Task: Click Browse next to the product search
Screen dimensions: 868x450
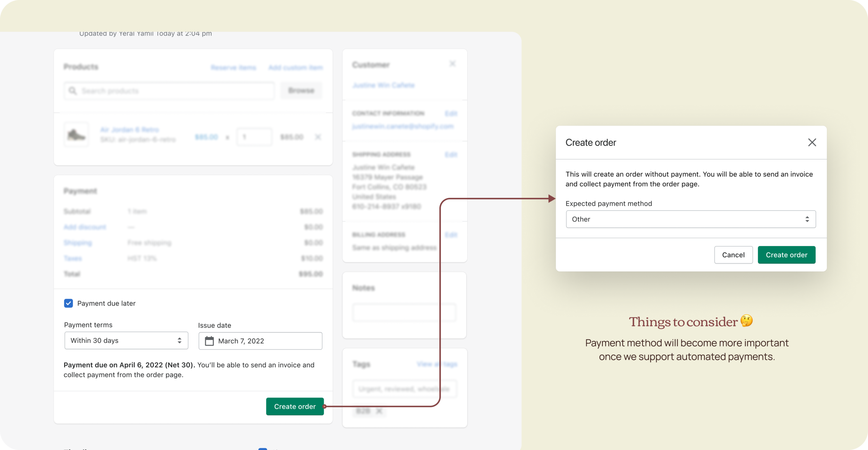Action: [301, 90]
